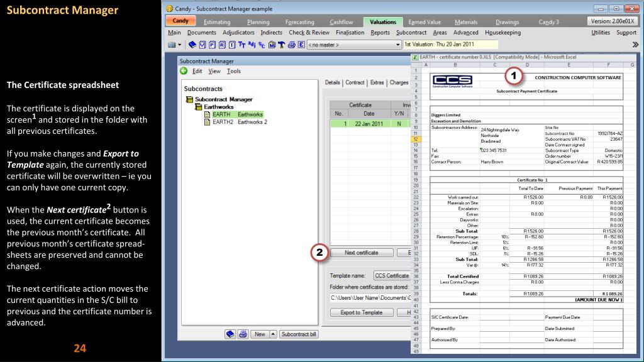
Task: Click the Subcontract bill button
Action: (299, 334)
